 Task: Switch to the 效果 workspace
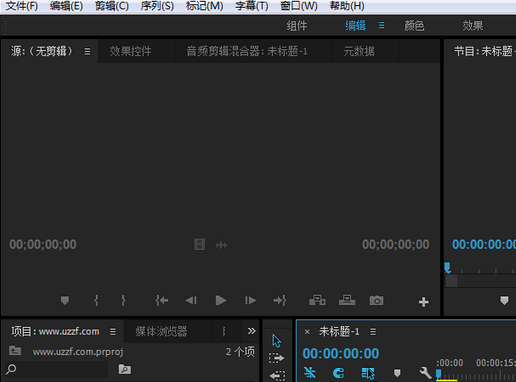pyautogui.click(x=473, y=26)
